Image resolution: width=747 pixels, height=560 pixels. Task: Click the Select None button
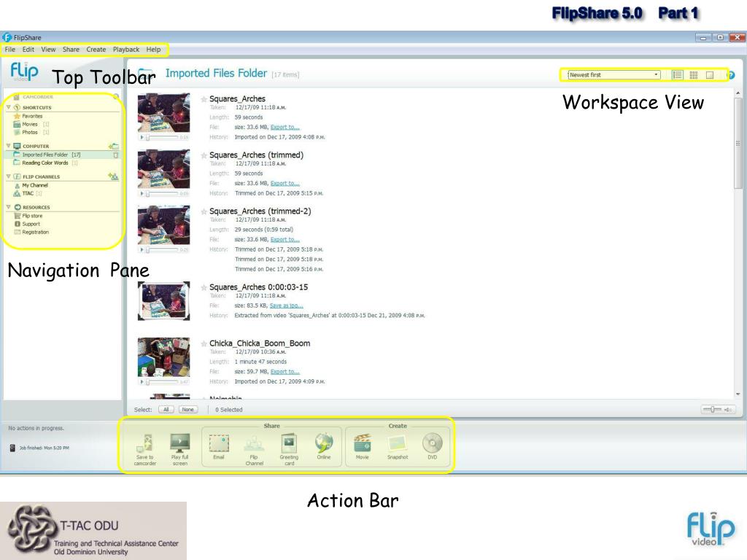[188, 410]
